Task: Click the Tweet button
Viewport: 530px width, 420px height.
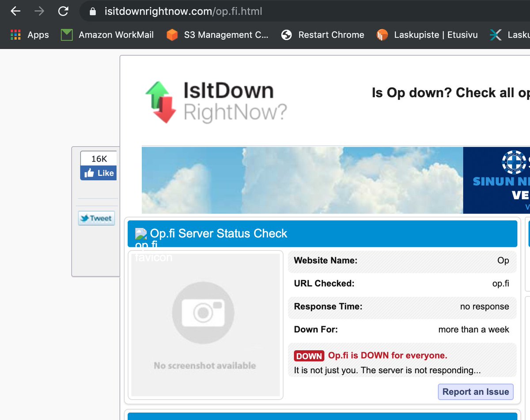Action: pos(96,218)
